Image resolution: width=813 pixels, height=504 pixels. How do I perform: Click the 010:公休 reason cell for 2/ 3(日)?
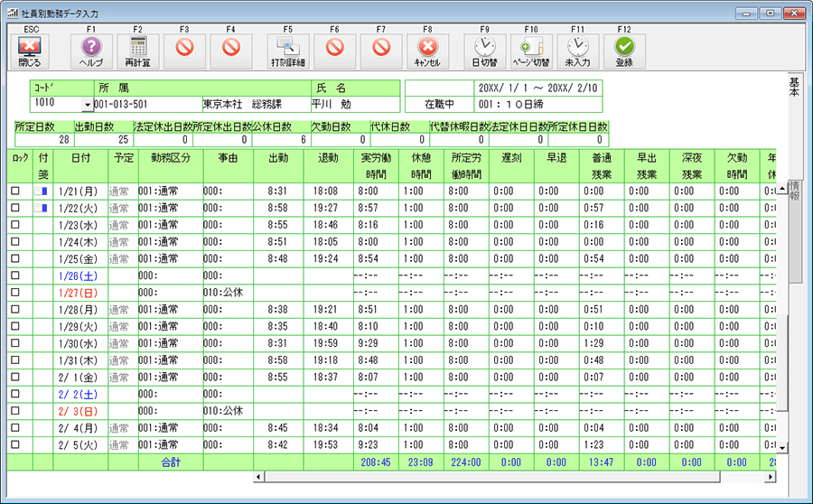pyautogui.click(x=229, y=411)
